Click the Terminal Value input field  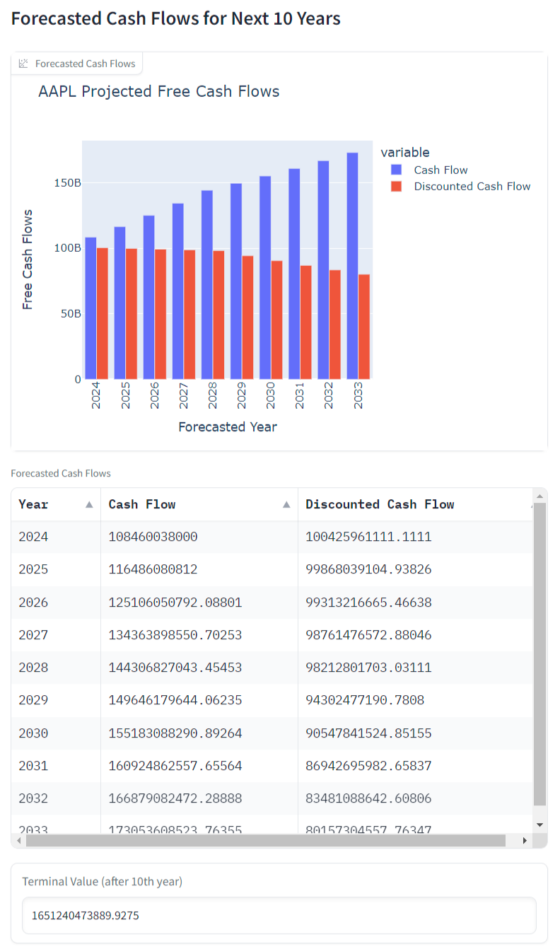pos(279,916)
